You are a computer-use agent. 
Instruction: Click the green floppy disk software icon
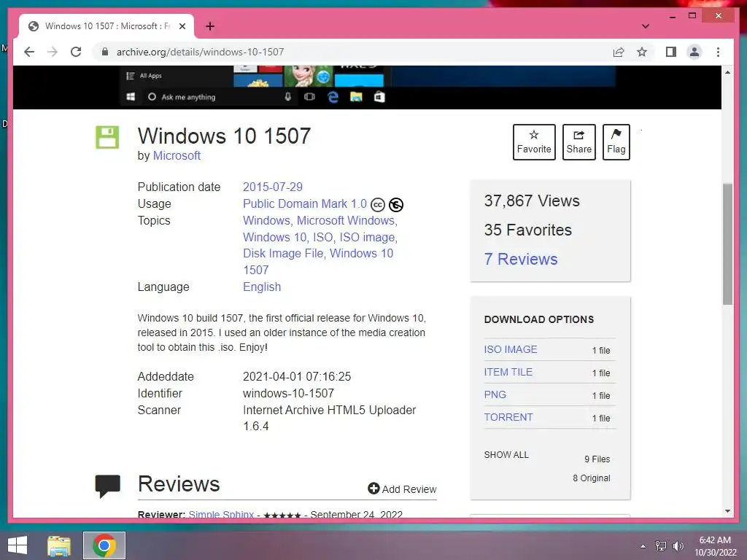coord(107,138)
